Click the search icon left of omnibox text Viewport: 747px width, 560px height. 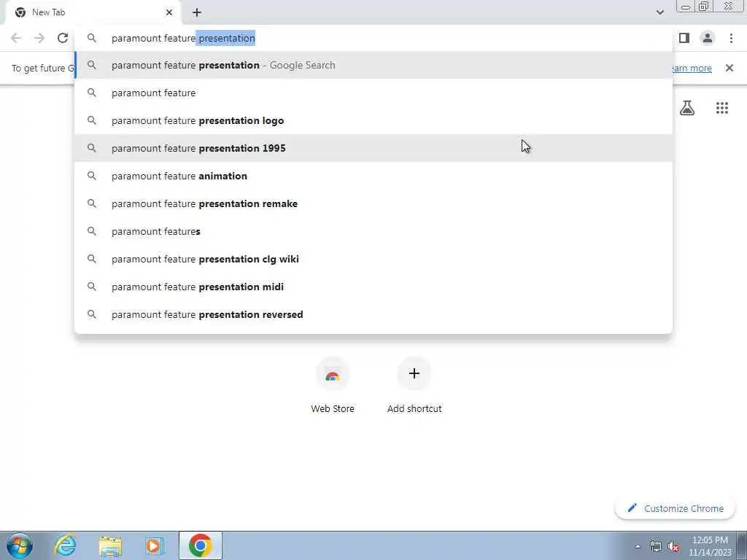click(92, 38)
